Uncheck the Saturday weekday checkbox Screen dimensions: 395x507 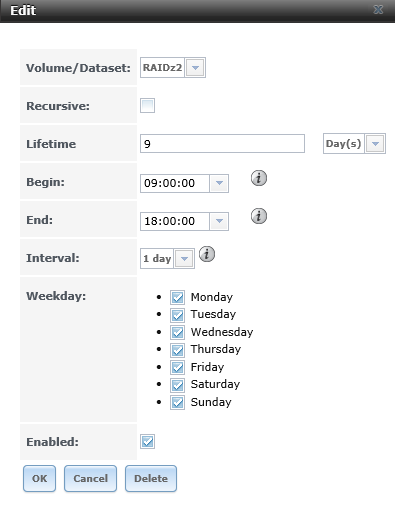[x=177, y=385]
